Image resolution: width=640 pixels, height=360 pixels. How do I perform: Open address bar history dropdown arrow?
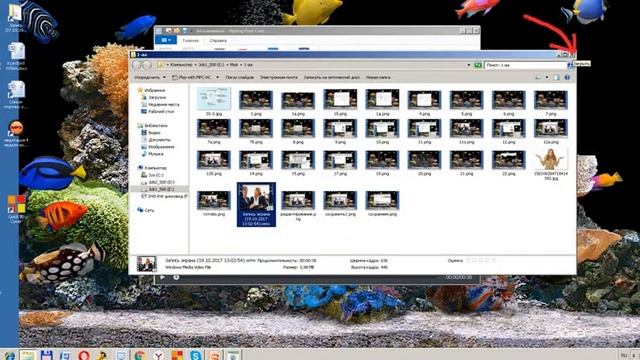(469, 65)
